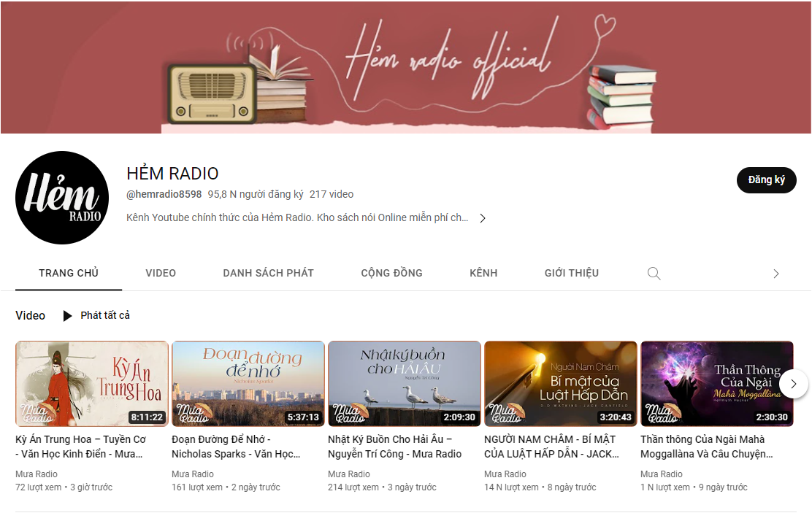
Task: Click Mưa Radio under Thần thông Của Ngài
Action: [662, 474]
